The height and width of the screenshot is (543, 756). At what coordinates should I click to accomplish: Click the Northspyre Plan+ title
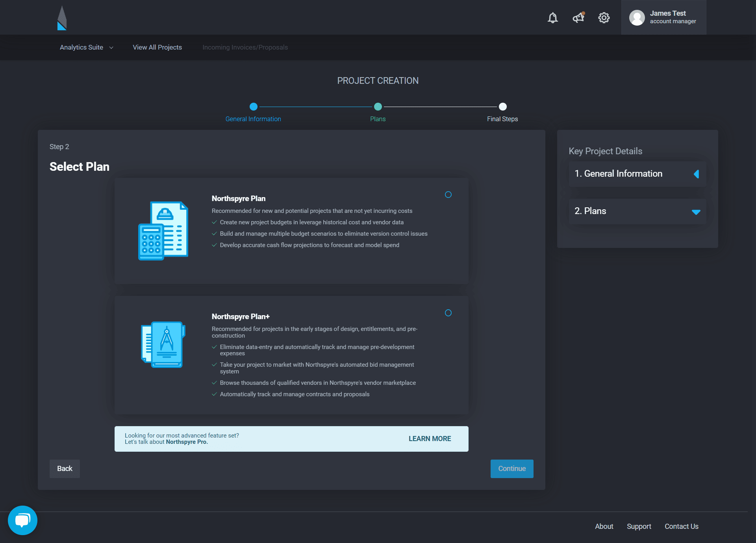coord(241,317)
